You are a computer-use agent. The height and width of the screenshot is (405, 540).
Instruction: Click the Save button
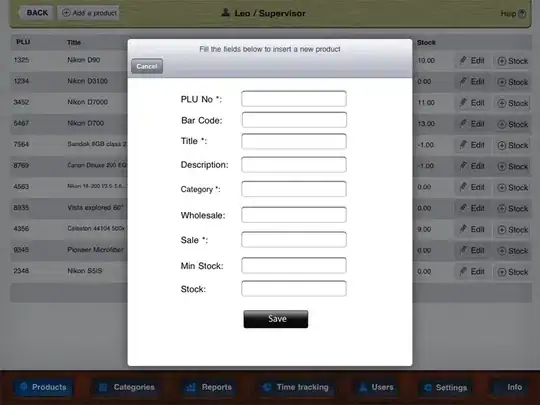(276, 319)
